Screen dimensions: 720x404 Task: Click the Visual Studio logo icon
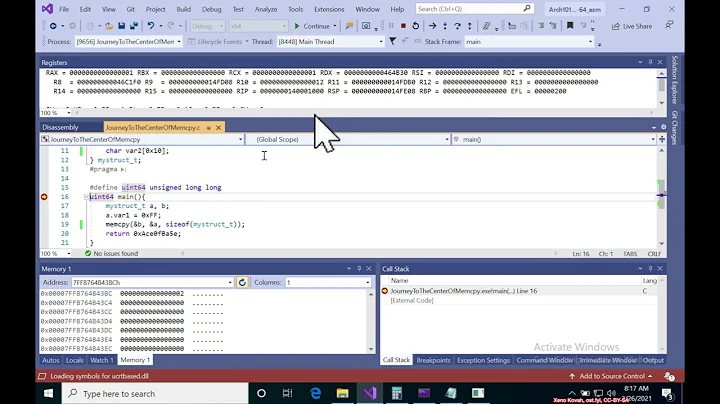[47, 9]
